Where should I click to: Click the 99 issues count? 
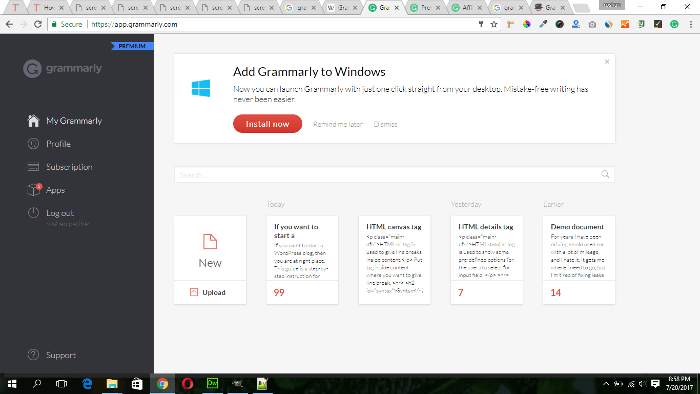coord(279,293)
